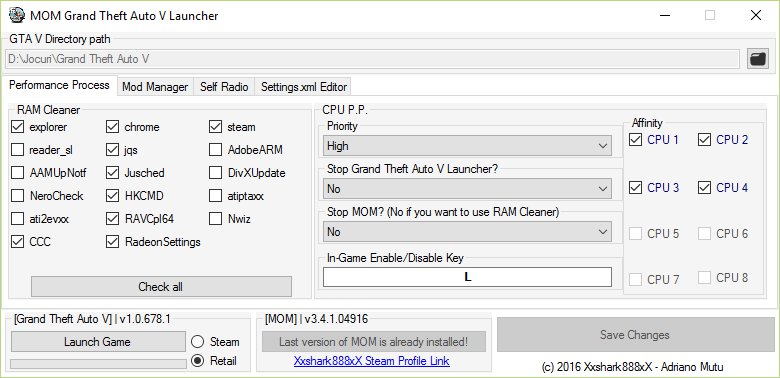Enable the NeroCheck checkbox
Image resolution: width=780 pixels, height=378 pixels.
point(17,195)
